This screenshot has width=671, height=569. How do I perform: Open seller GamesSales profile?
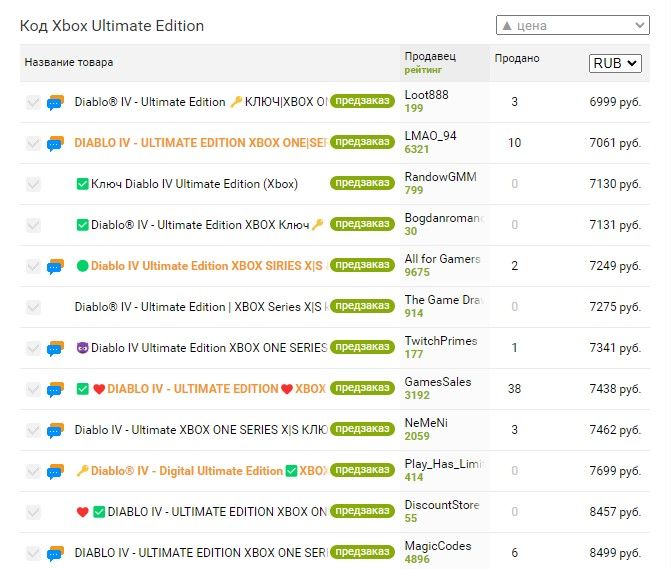tap(438, 382)
